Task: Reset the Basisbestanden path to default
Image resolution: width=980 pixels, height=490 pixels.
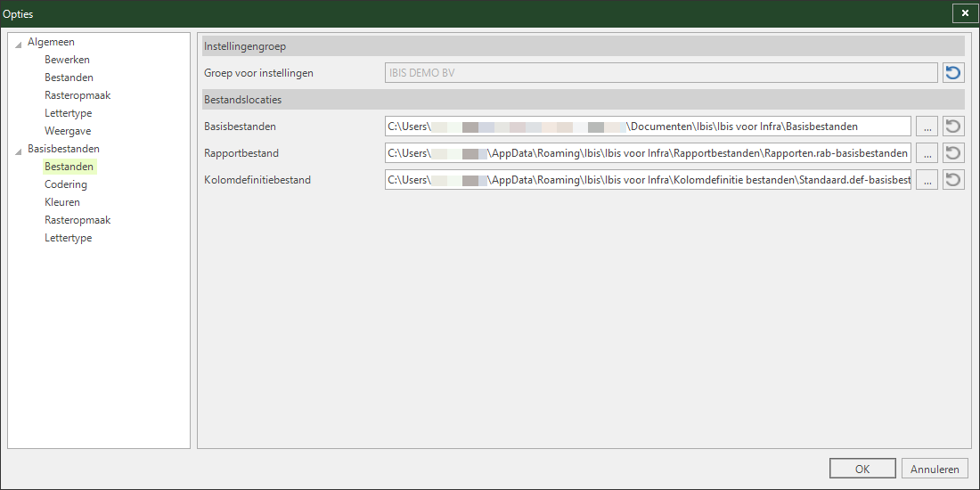Action: click(x=953, y=127)
